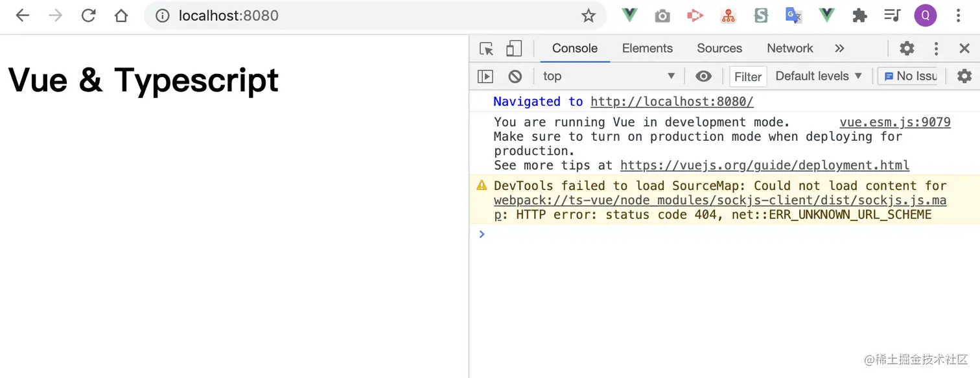Switch to the Console tab
The height and width of the screenshot is (378, 980).
575,48
